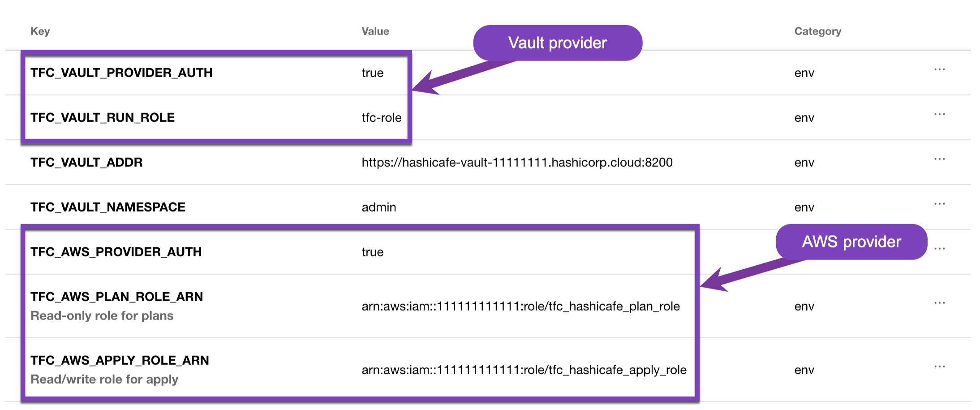This screenshot has height=410, width=980.
Task: Open more options for TFC_VAULT_NAMESPACE row
Action: click(939, 204)
